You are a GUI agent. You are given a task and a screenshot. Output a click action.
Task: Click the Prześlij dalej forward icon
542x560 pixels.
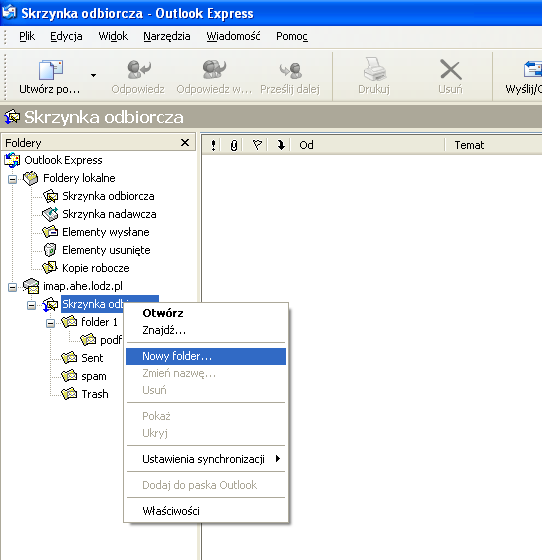coord(290,70)
